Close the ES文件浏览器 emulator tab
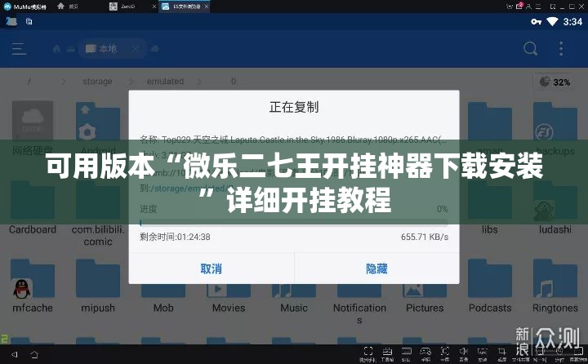The width and height of the screenshot is (588, 364). tap(207, 7)
